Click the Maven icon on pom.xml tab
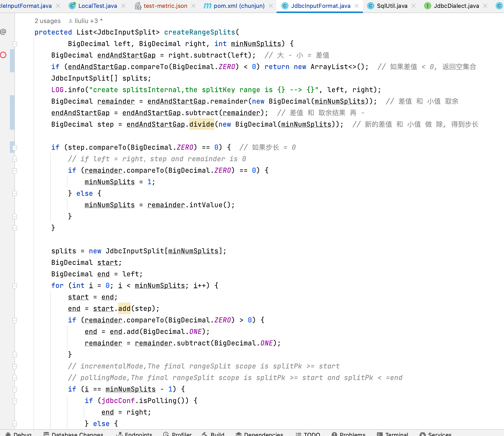The image size is (504, 436). click(x=207, y=6)
